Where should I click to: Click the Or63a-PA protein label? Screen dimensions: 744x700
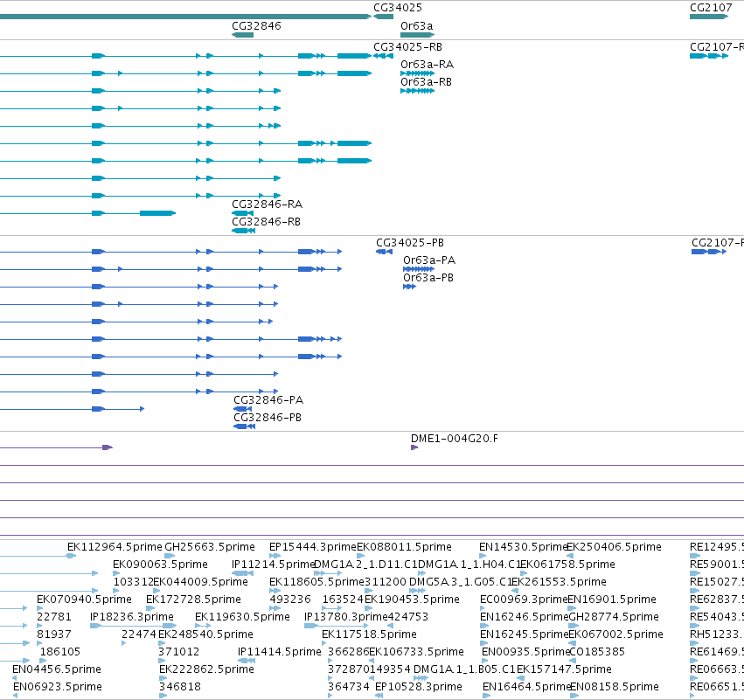pyautogui.click(x=429, y=260)
